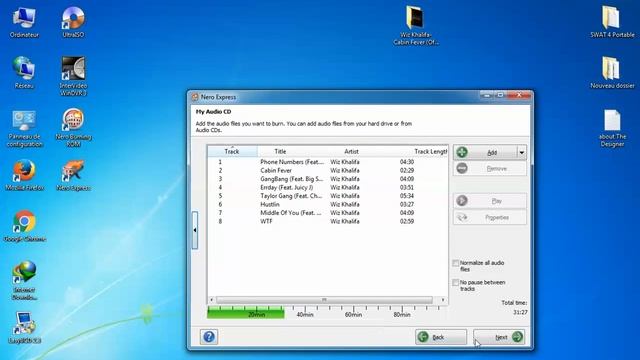Select the WTF track row
640x360 pixels.
tap(327, 221)
